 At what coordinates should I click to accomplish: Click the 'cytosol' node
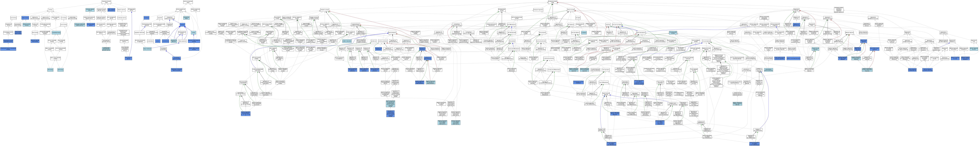click(x=194, y=33)
